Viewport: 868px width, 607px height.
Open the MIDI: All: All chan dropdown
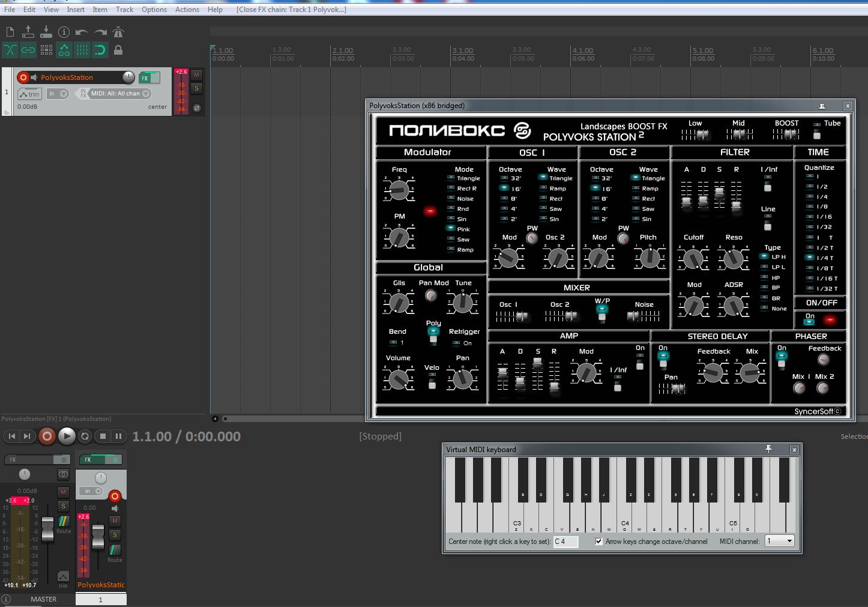click(x=119, y=94)
